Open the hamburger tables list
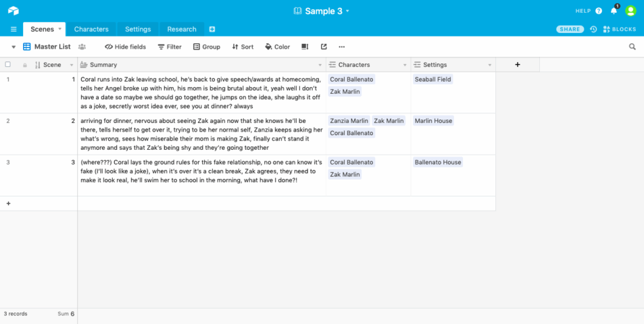This screenshot has width=644, height=324. [13, 29]
